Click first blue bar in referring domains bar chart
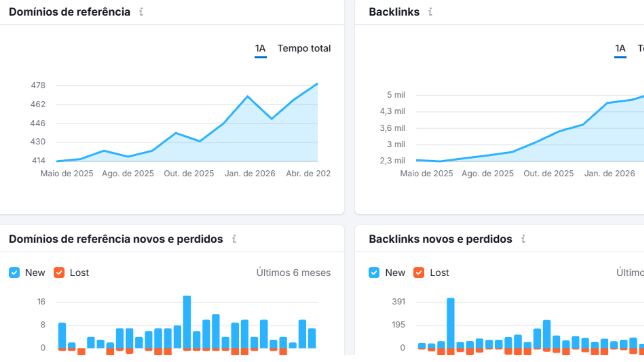Screen dimensions: 644x362 click(62, 335)
